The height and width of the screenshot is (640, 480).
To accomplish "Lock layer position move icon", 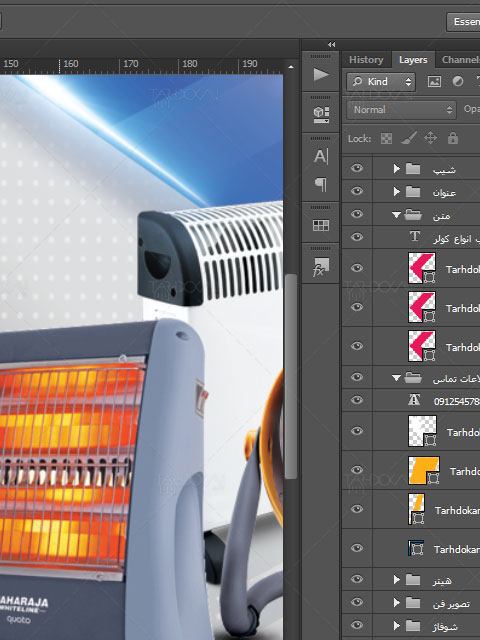I will tap(431, 138).
